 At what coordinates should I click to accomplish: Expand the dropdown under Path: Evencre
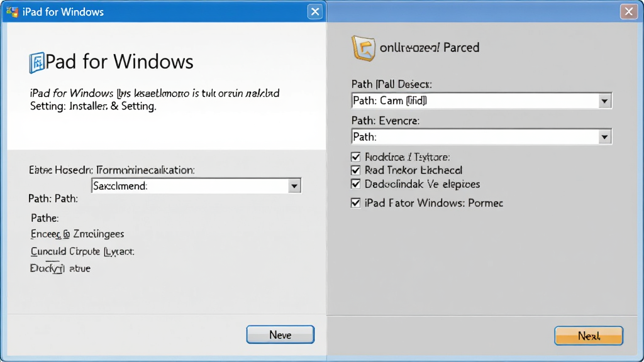604,137
